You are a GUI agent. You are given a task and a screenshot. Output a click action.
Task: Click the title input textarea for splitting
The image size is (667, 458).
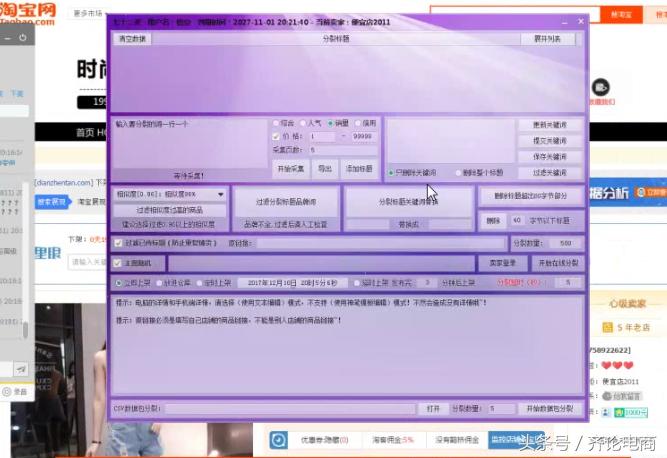tap(190, 143)
